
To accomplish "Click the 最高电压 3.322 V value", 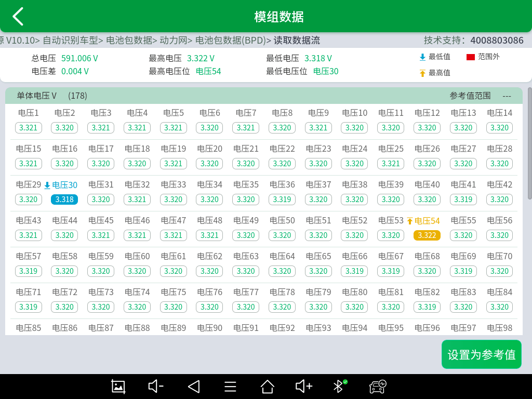I will (201, 58).
